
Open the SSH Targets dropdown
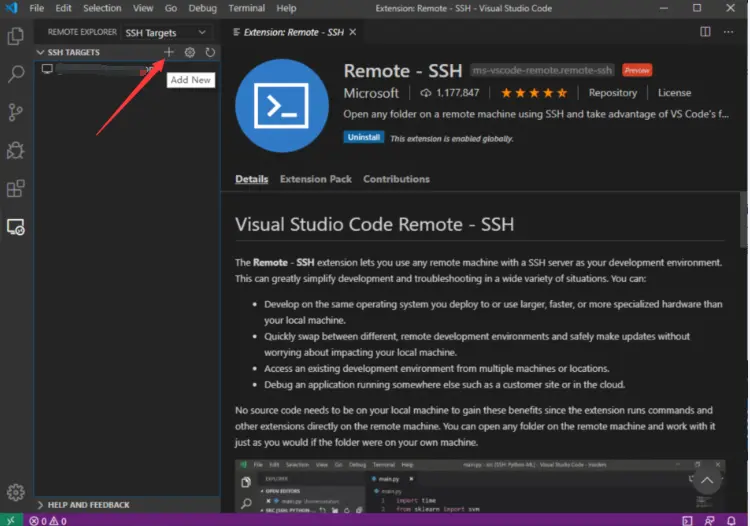(x=165, y=33)
